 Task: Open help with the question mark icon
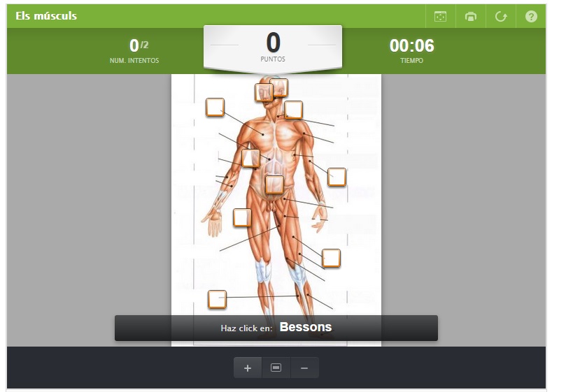[x=531, y=17]
